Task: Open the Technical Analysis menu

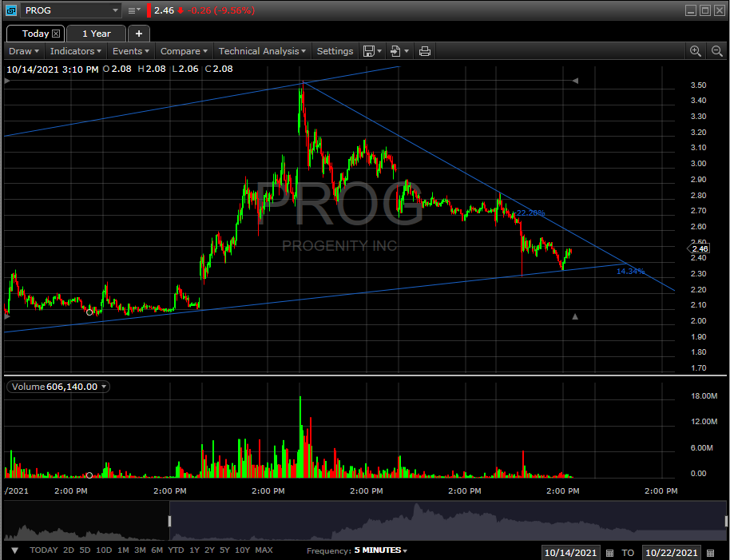Action: click(262, 51)
